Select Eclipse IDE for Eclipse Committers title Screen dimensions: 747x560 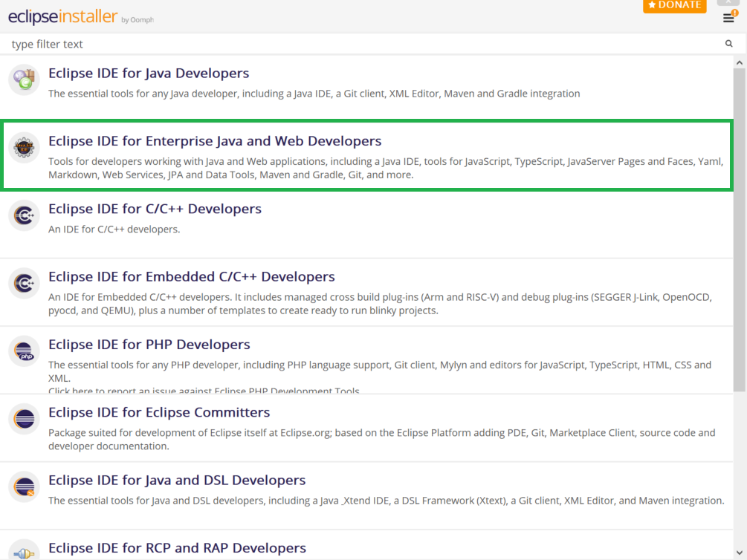(x=159, y=412)
